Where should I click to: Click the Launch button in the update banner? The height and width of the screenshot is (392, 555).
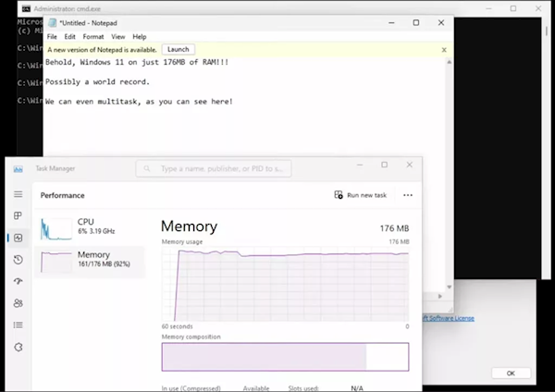(x=178, y=49)
